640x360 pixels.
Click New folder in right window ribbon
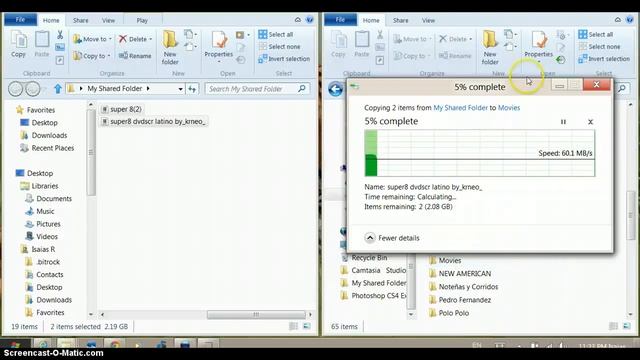(490, 47)
